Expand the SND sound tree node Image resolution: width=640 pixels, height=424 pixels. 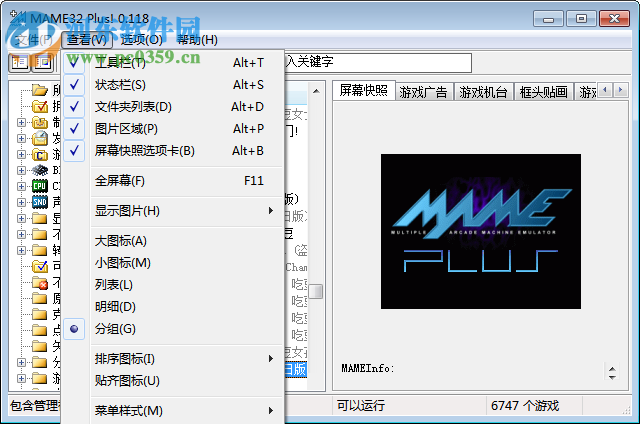click(x=21, y=202)
